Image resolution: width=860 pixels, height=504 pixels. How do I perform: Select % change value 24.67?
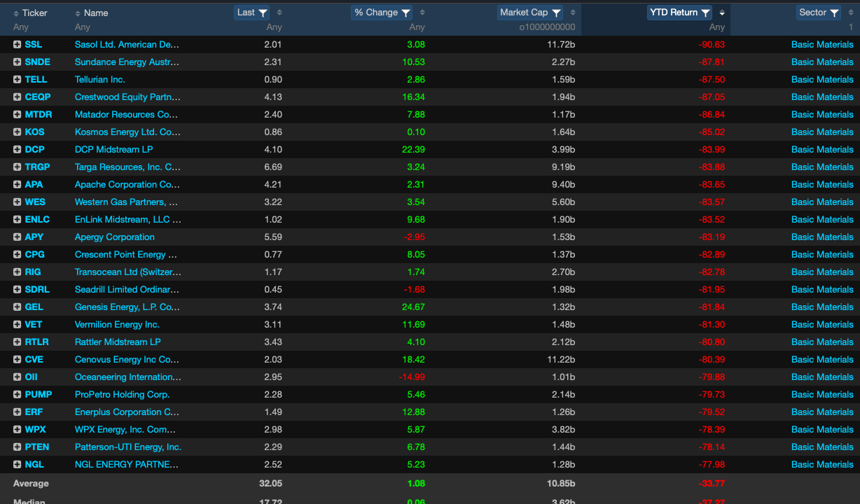click(x=413, y=307)
